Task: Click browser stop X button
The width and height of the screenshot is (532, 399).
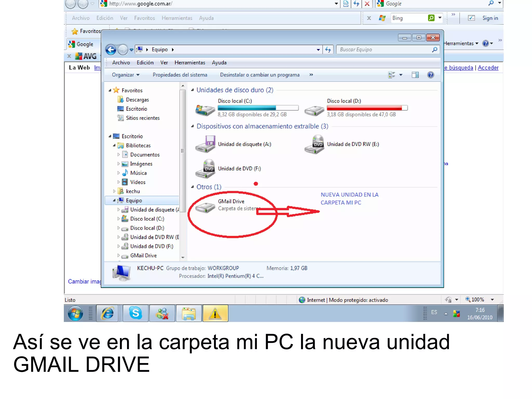Action: 367,4
